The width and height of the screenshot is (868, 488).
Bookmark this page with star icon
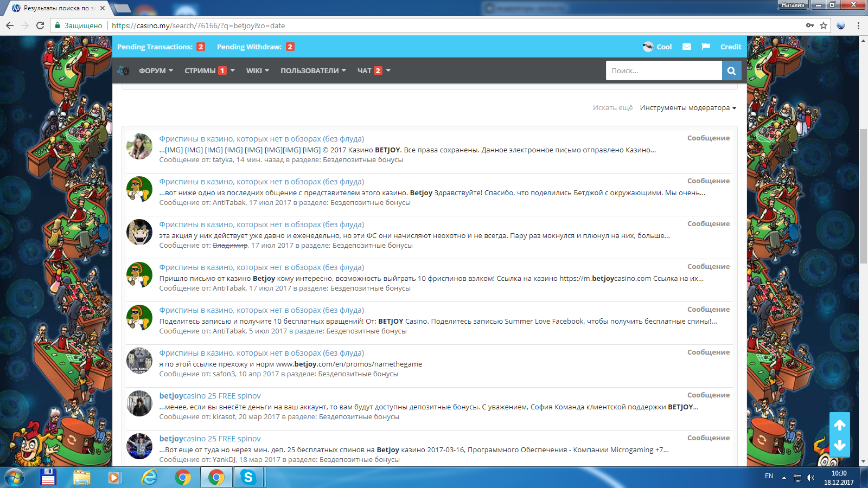(x=824, y=25)
